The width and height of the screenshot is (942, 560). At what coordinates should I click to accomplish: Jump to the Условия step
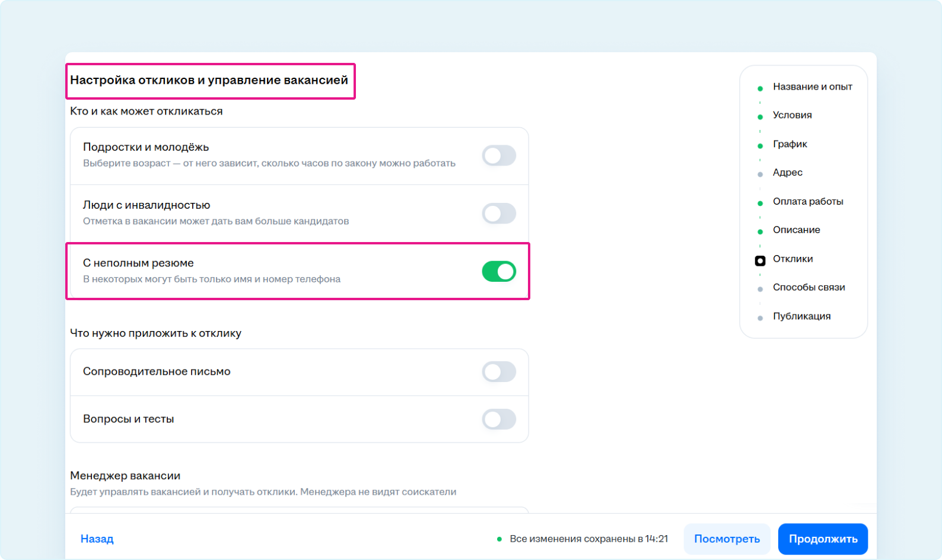point(792,115)
